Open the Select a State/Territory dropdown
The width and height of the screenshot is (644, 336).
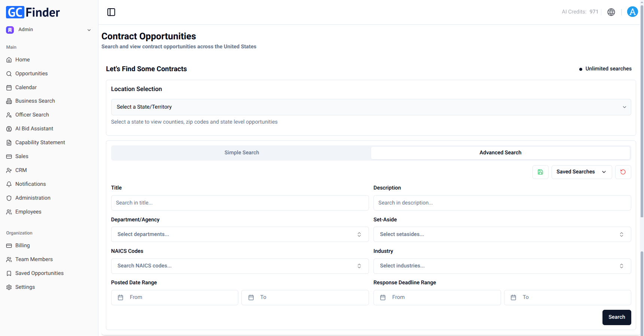pyautogui.click(x=371, y=107)
